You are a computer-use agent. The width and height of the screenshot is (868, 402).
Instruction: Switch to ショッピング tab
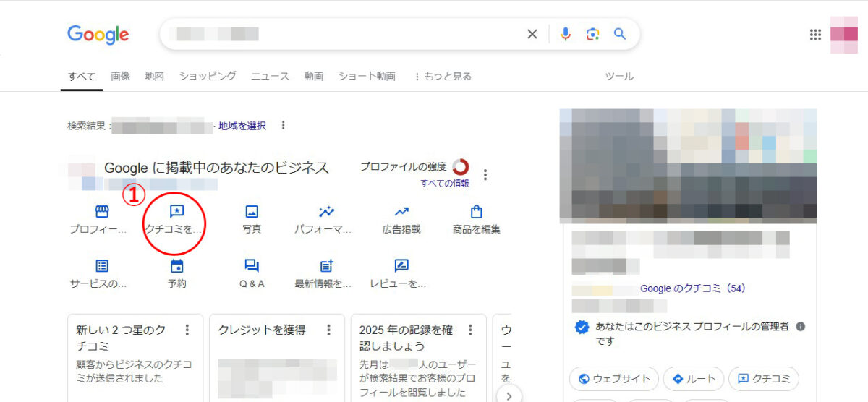tap(208, 76)
